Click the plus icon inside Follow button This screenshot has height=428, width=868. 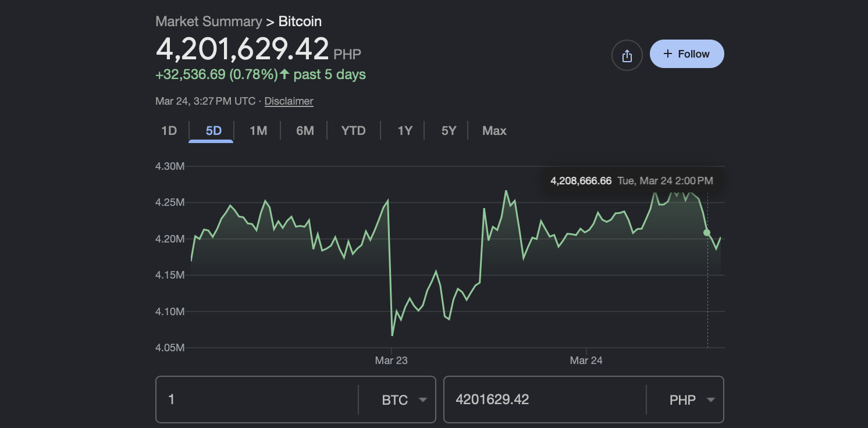tap(667, 53)
